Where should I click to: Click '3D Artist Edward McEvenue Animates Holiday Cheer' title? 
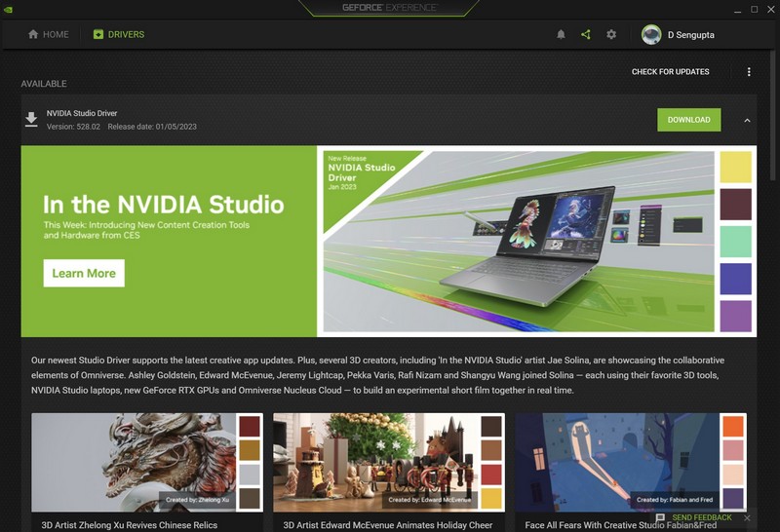[x=387, y=525]
